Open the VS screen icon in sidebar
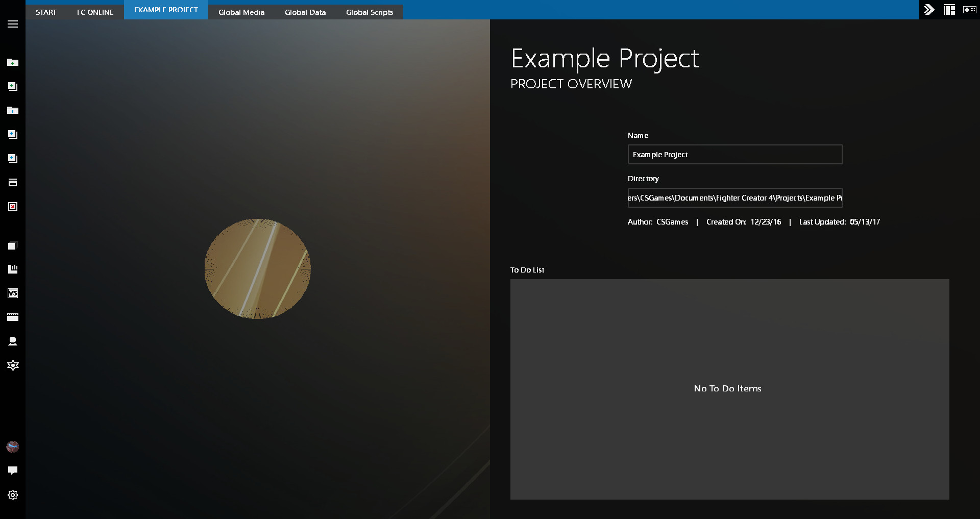 pos(13,293)
